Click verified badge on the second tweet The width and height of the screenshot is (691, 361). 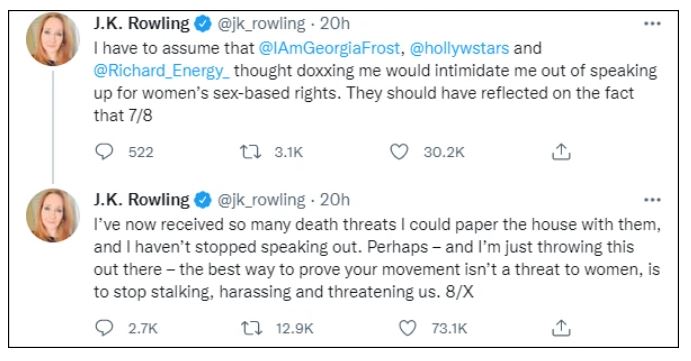(203, 200)
